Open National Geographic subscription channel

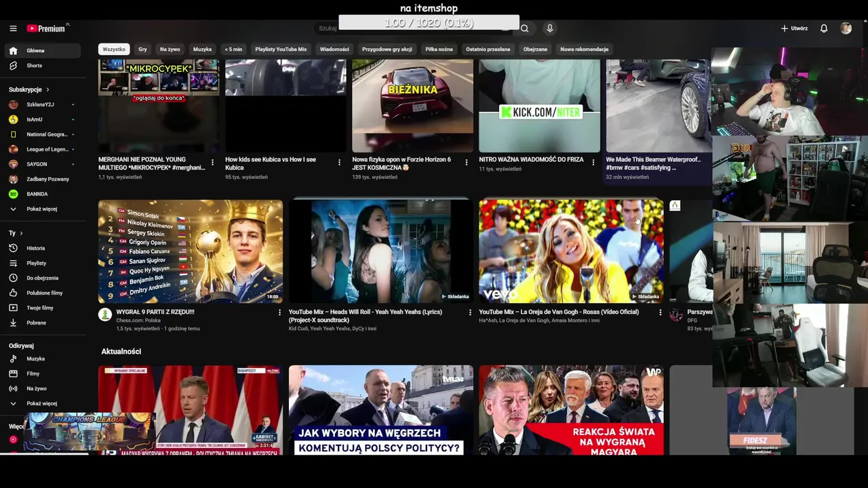[42, 134]
